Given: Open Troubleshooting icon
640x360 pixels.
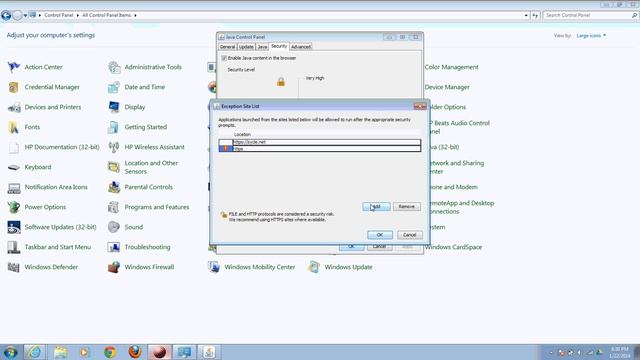Looking at the screenshot, I should (x=114, y=247).
